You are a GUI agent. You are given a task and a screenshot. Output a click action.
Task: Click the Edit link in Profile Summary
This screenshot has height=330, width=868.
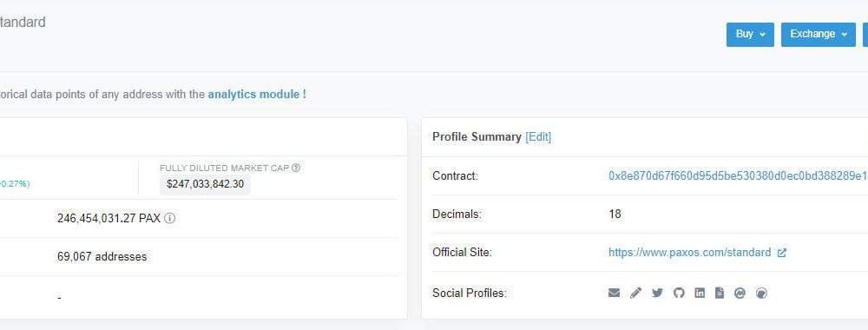point(538,136)
